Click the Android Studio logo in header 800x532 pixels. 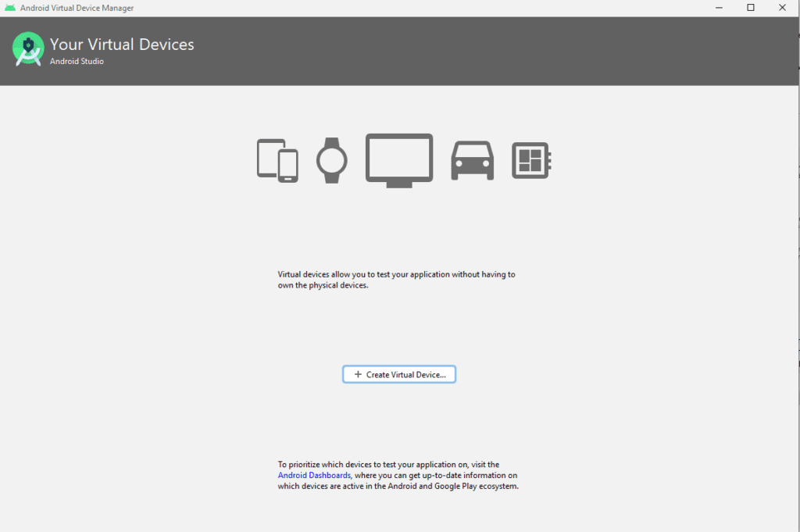point(28,49)
